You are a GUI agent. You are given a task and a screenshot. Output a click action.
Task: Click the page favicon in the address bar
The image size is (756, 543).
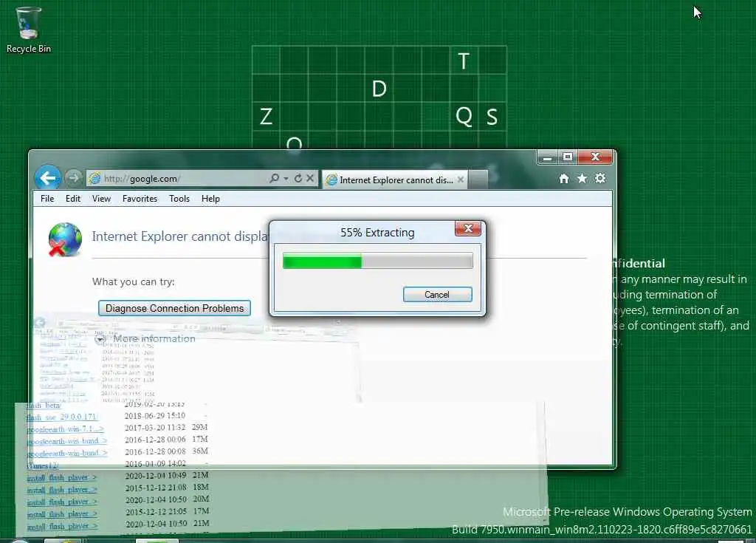pyautogui.click(x=94, y=179)
